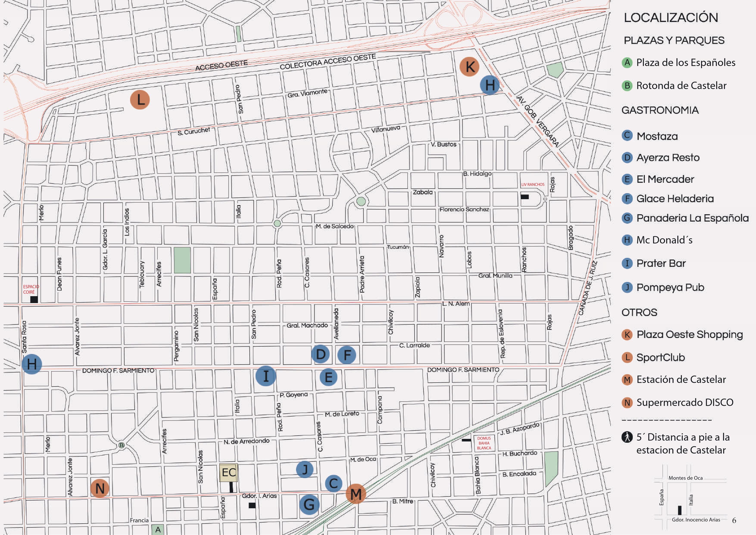Click red 'DOMUS BAHIA BLANCA' label

point(484,443)
